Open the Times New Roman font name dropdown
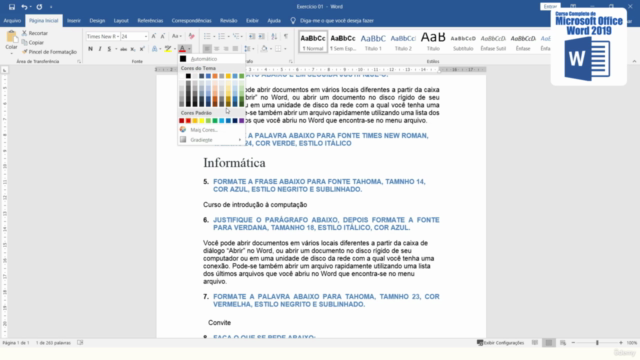The width and height of the screenshot is (640, 360). (x=118, y=36)
